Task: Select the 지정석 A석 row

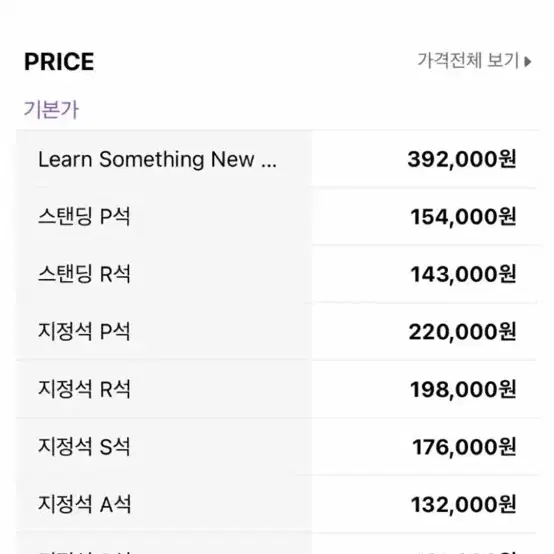Action: click(x=278, y=504)
